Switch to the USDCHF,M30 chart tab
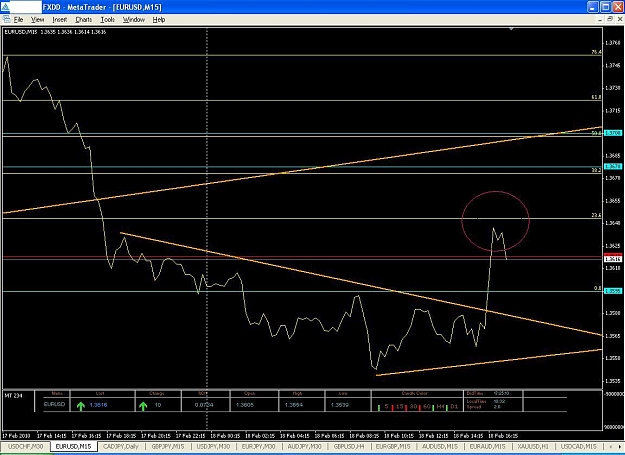The height and width of the screenshot is (455, 625). coord(26,447)
